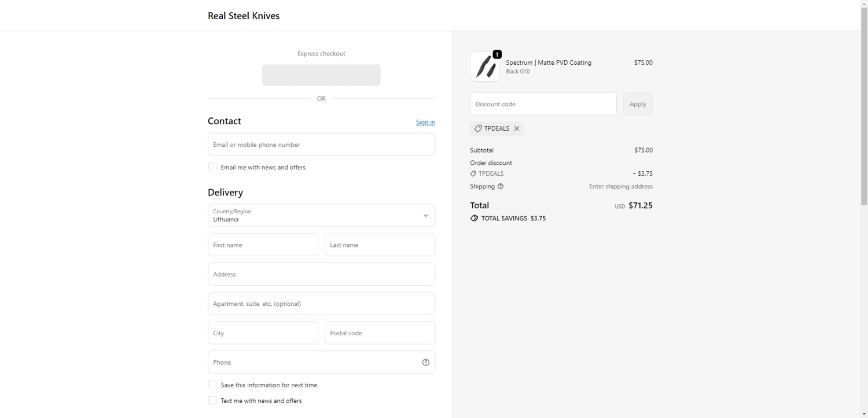
Task: Click the Email or mobile phone number field
Action: point(321,145)
